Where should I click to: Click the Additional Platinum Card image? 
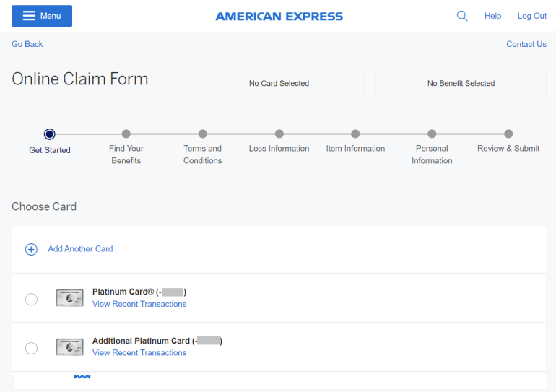(70, 347)
